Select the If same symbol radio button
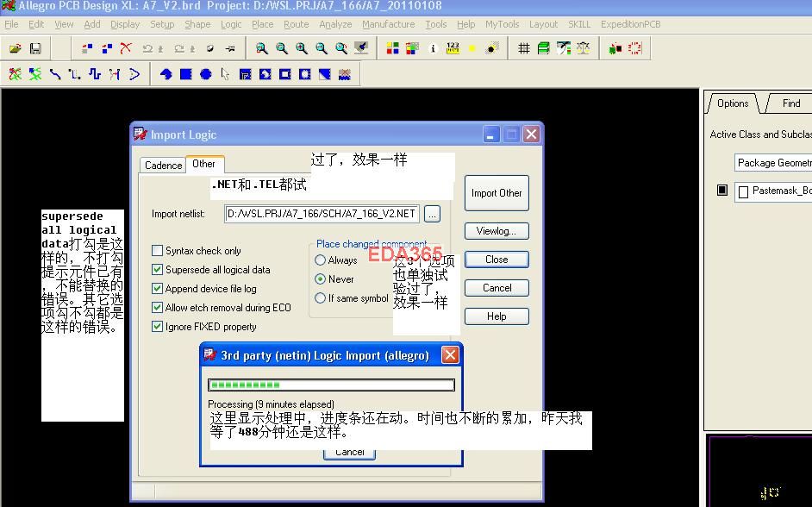Screen dimensions: 812x507 (x=320, y=298)
